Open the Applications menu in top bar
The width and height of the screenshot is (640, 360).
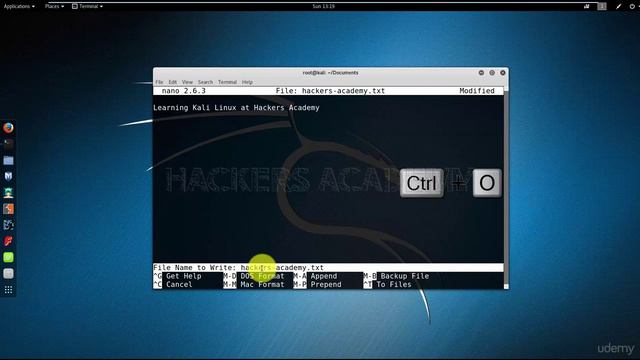[x=19, y=6]
